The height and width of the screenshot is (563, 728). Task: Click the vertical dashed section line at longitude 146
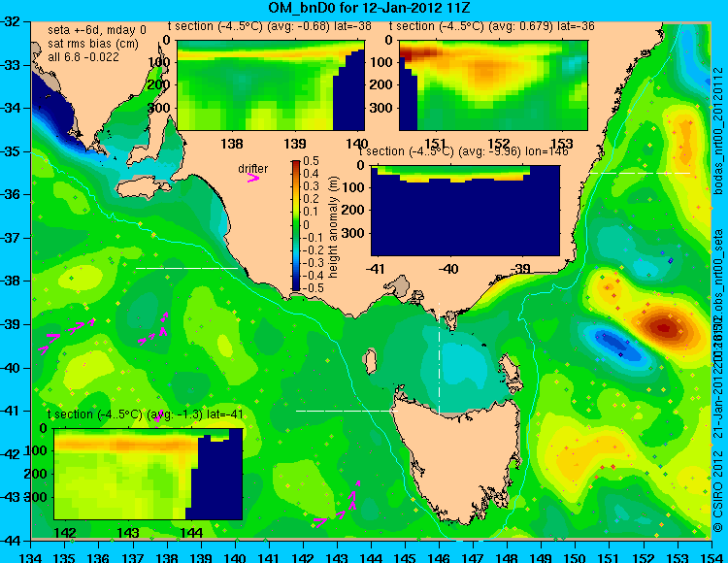(x=439, y=358)
